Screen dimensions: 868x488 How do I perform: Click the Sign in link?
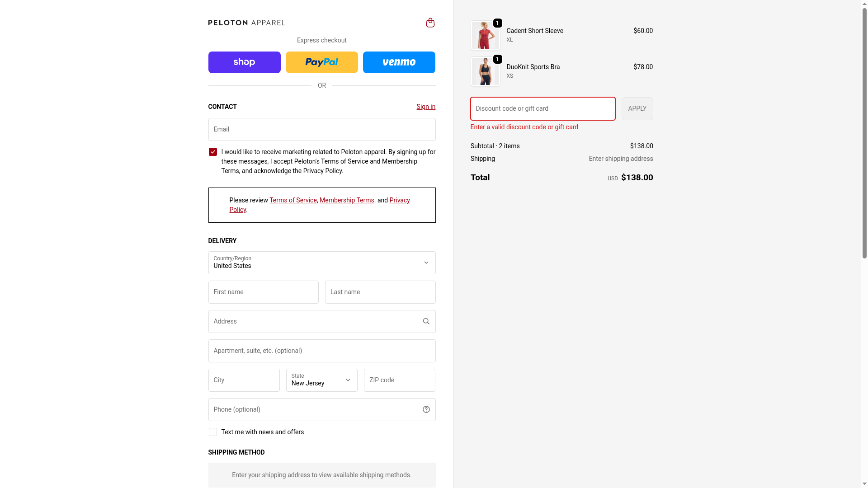(425, 107)
